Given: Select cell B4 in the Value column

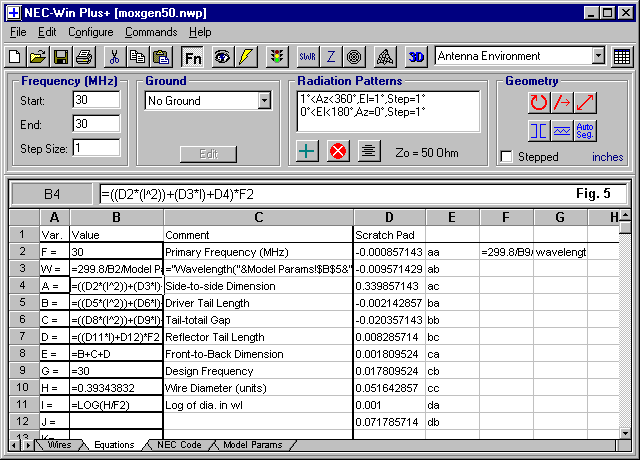Looking at the screenshot, I should point(116,287).
